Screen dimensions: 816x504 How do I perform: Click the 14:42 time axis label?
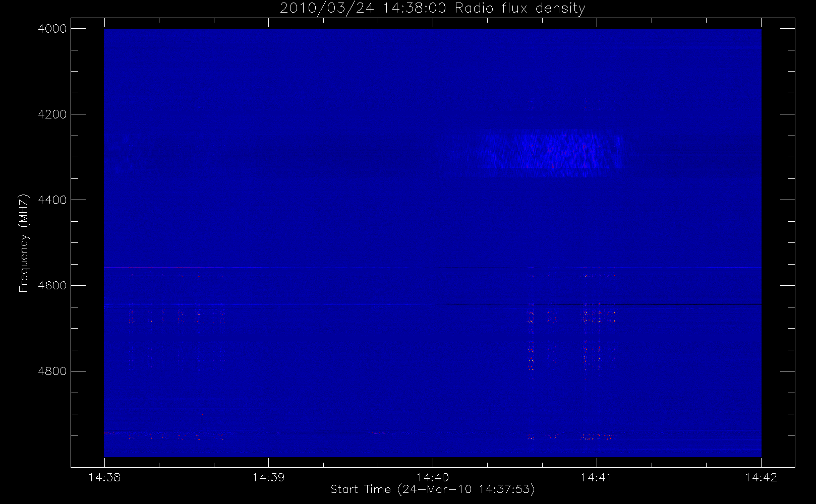click(761, 477)
